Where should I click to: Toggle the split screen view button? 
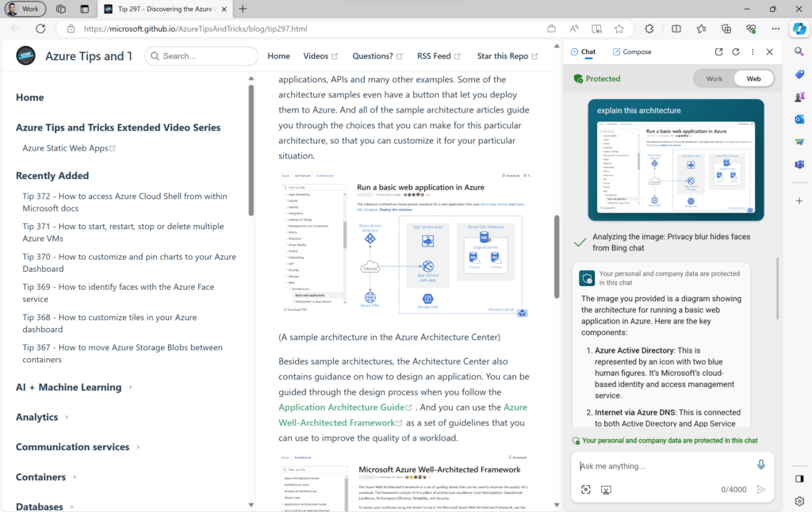coord(676,29)
